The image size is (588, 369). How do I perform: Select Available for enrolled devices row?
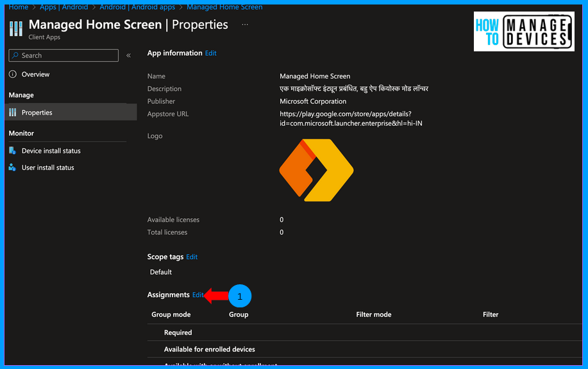click(364, 349)
